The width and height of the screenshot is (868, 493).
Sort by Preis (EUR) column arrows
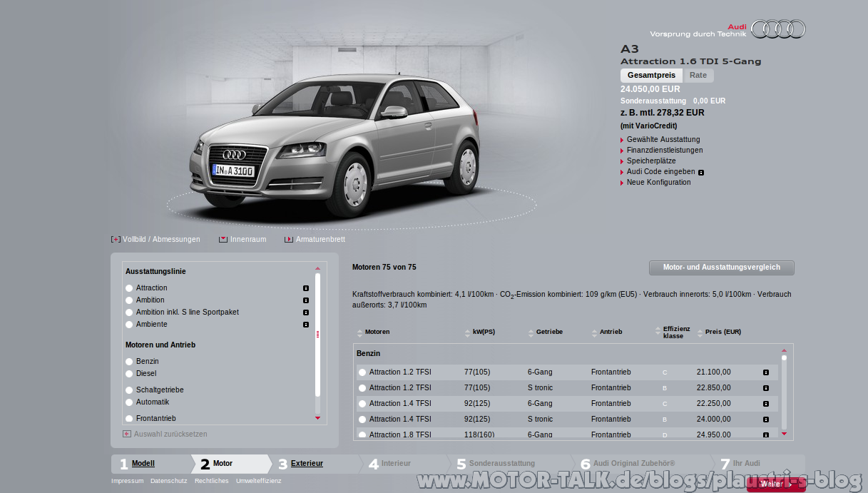click(x=700, y=332)
